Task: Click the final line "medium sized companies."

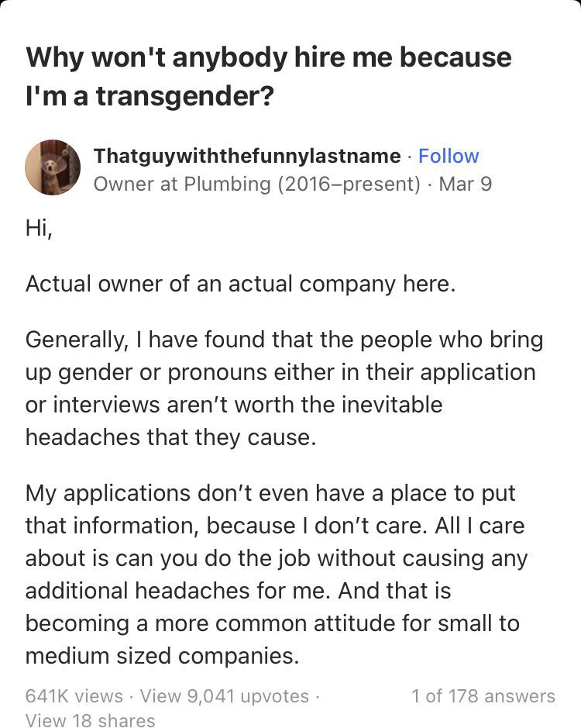Action: tap(162, 656)
